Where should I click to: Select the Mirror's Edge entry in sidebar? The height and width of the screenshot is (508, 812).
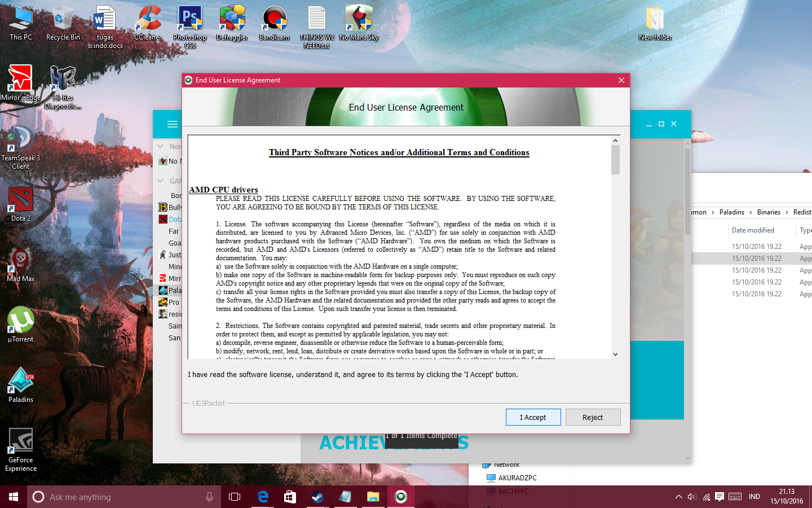(x=170, y=278)
